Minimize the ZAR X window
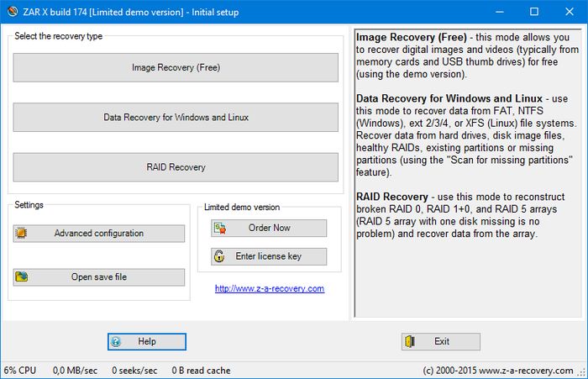 496,12
